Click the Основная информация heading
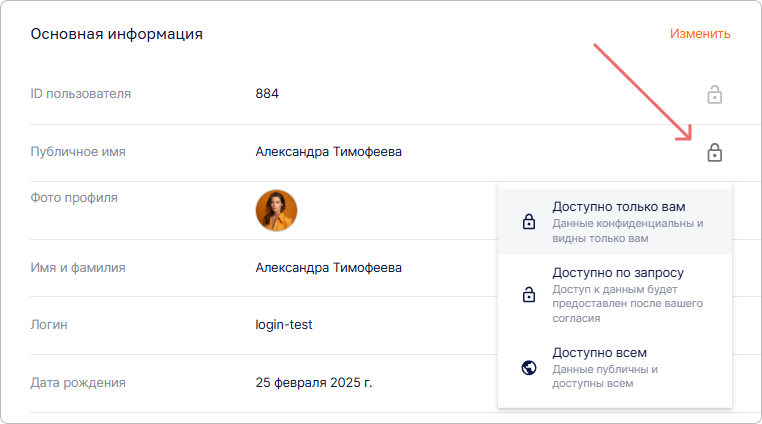 [117, 34]
